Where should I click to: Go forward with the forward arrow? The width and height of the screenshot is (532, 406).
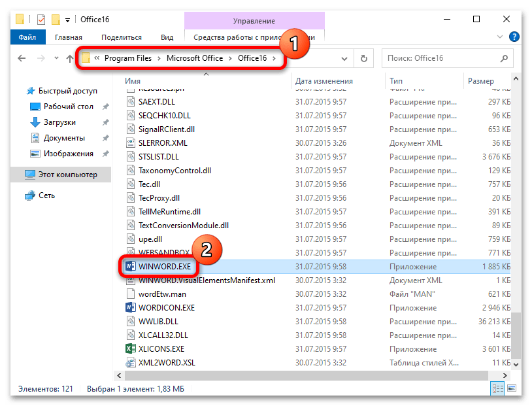coord(41,58)
